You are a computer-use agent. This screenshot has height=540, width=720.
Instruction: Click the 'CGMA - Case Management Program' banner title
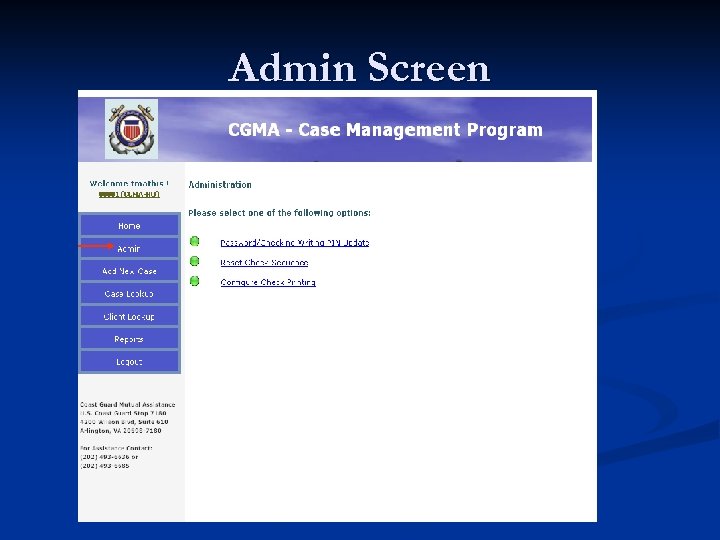tap(385, 129)
